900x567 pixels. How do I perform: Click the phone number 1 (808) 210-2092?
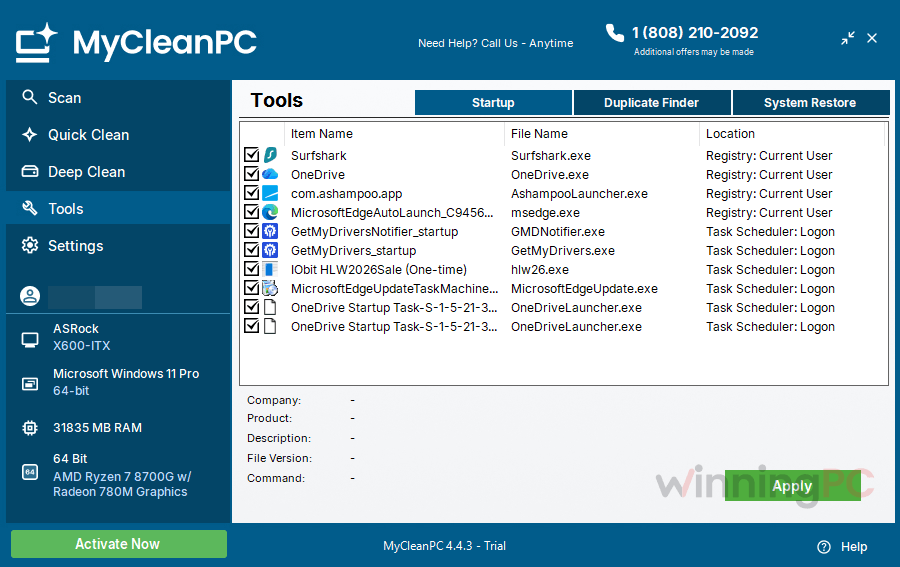[x=695, y=33]
